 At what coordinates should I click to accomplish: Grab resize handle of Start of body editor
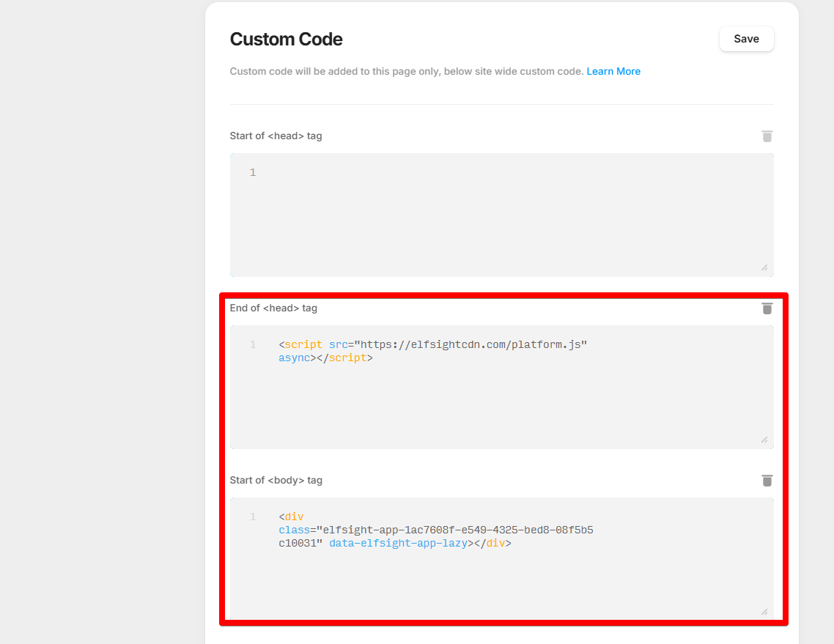(764, 612)
